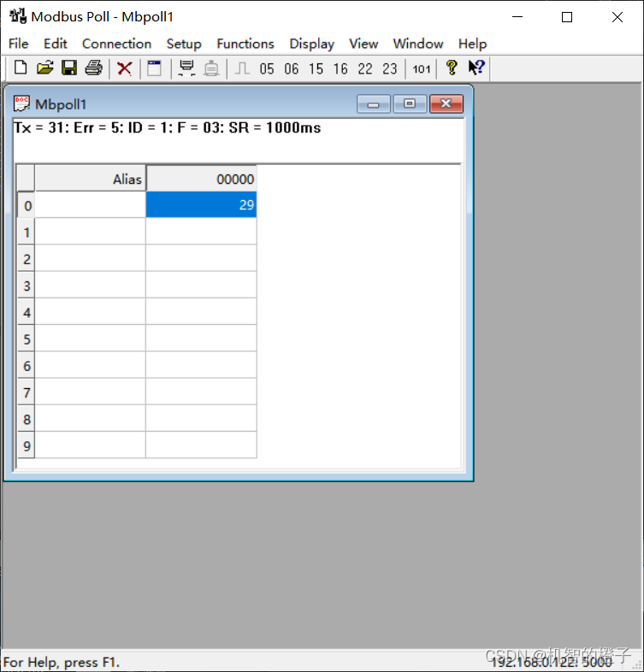Click the value cell in row 1

click(202, 232)
